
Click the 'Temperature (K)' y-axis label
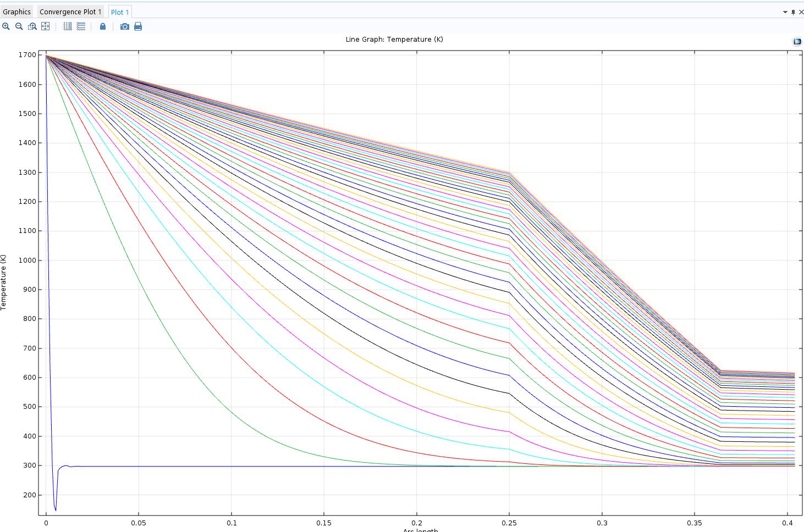pos(4,282)
